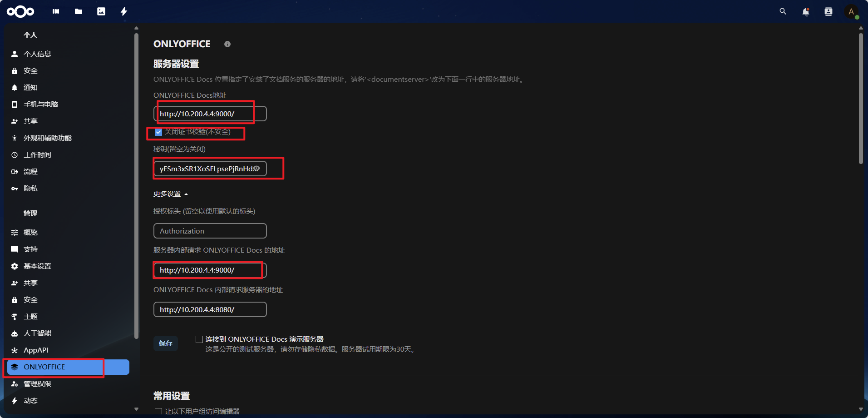The image size is (868, 418).
Task: Open 人工智能 section
Action: (68, 333)
